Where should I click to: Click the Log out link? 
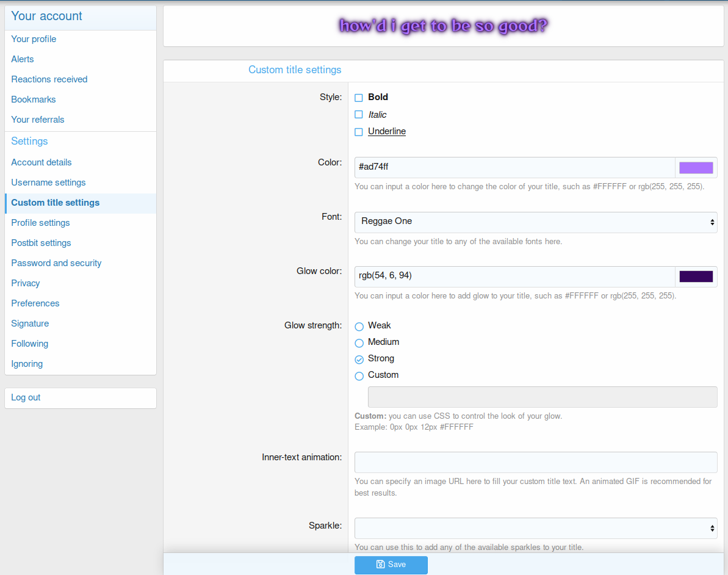pos(26,397)
